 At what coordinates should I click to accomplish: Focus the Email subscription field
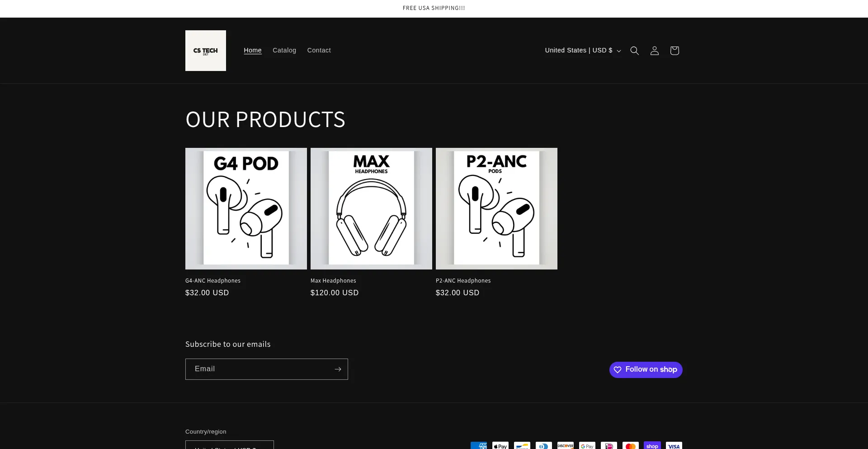[259, 369]
